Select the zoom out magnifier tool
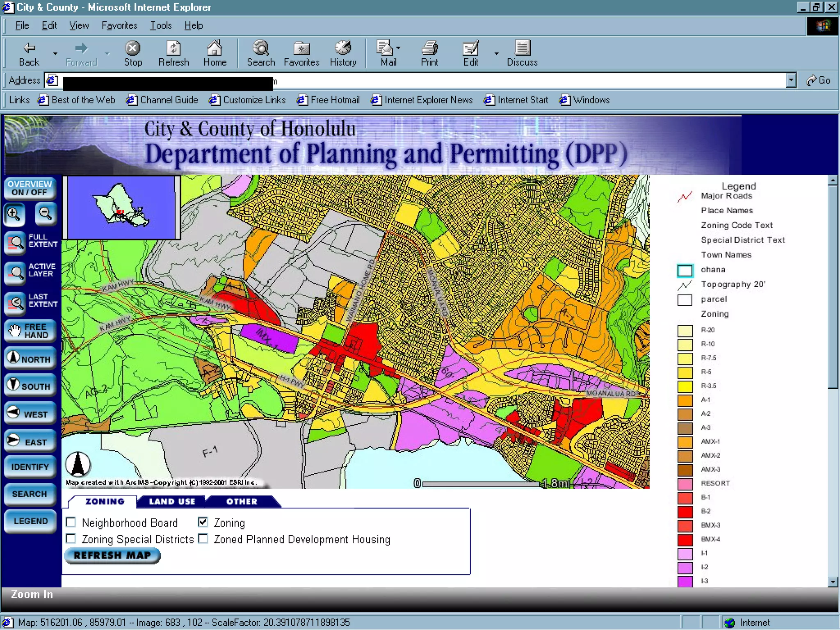840x630 pixels. point(46,215)
